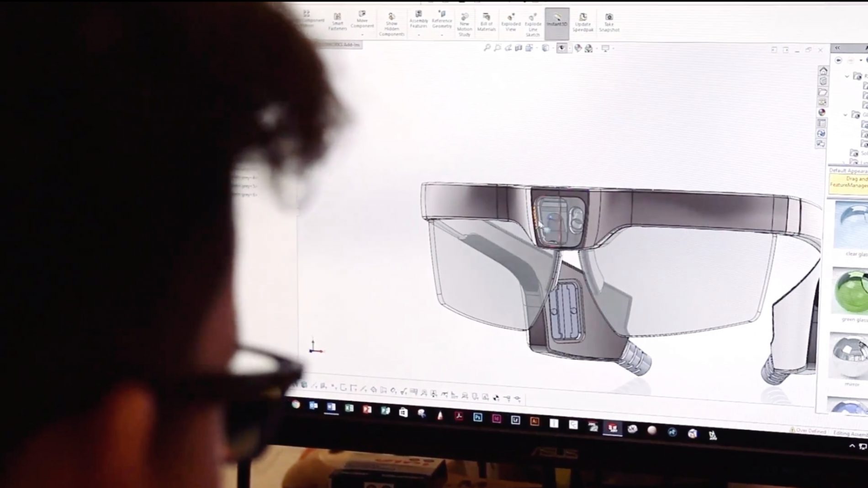Open Outlook from the taskbar
Viewport: 868px width, 488px height.
pyautogui.click(x=313, y=405)
